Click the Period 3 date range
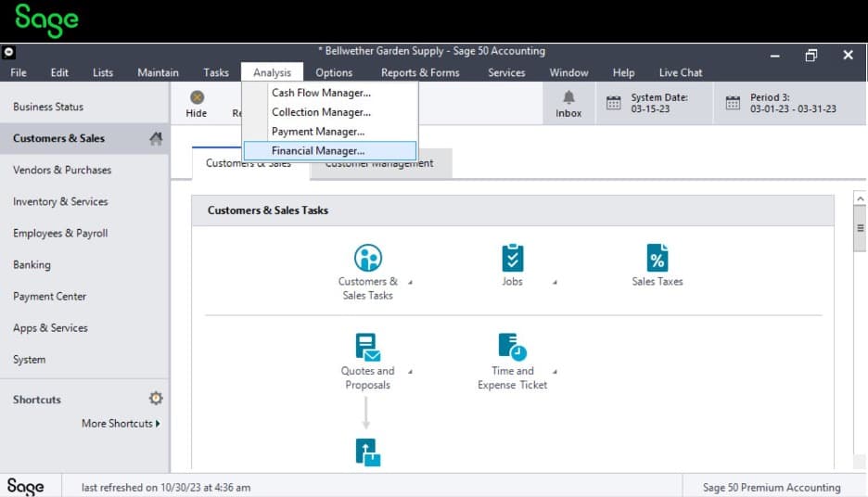868x497 pixels. coord(793,109)
